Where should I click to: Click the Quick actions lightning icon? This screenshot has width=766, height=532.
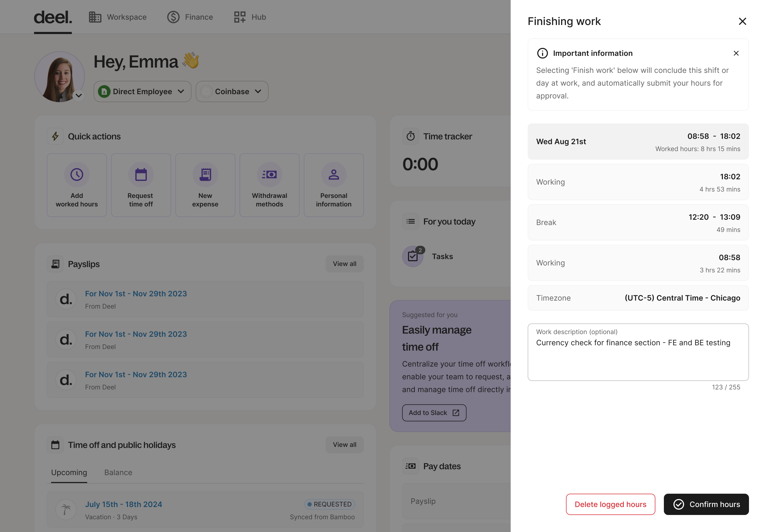pos(55,136)
